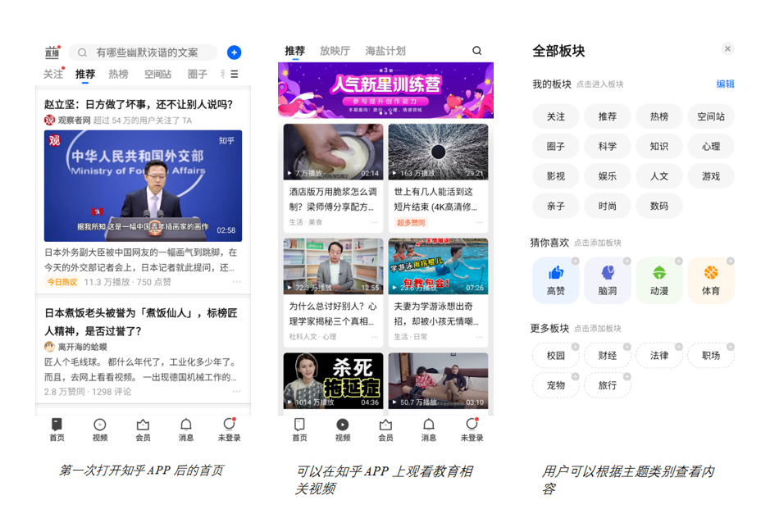
Task: Click 编辑 to edit my sections
Action: click(x=726, y=84)
